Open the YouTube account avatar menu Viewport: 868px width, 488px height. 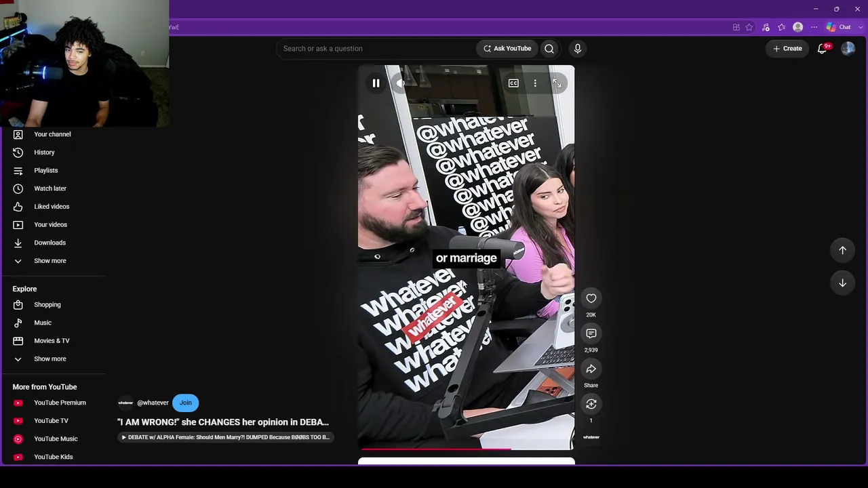coord(848,49)
